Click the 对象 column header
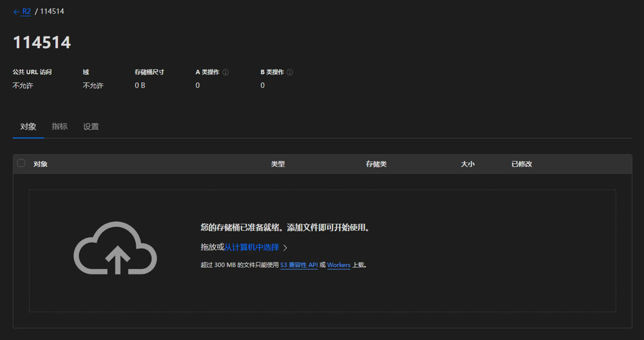Image resolution: width=644 pixels, height=340 pixels. (40, 164)
